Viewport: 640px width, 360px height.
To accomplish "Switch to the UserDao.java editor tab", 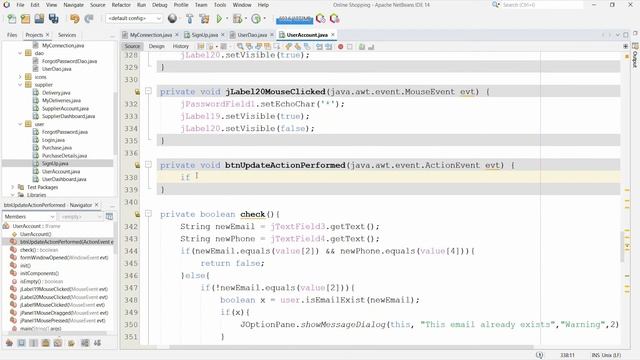I will coord(252,35).
